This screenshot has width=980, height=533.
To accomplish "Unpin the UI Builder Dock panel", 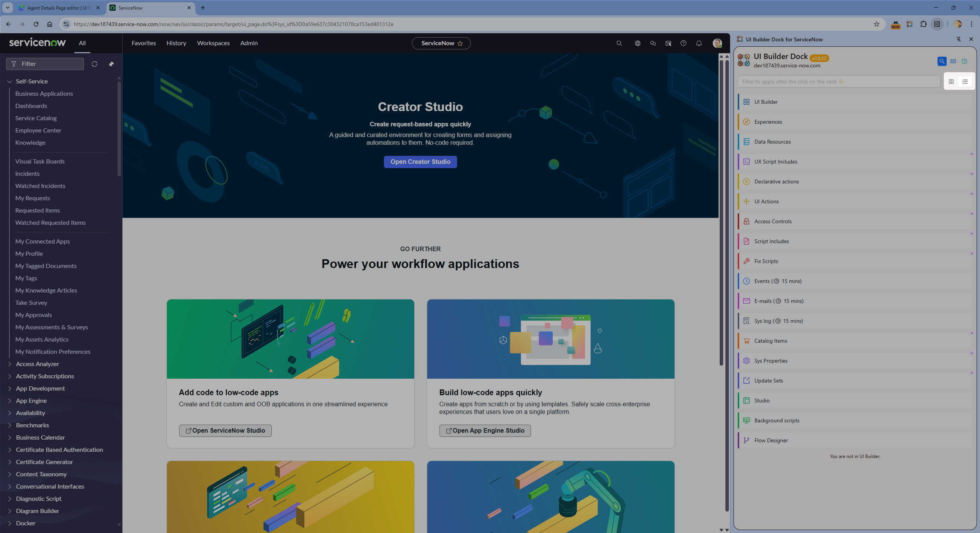I will tap(959, 39).
